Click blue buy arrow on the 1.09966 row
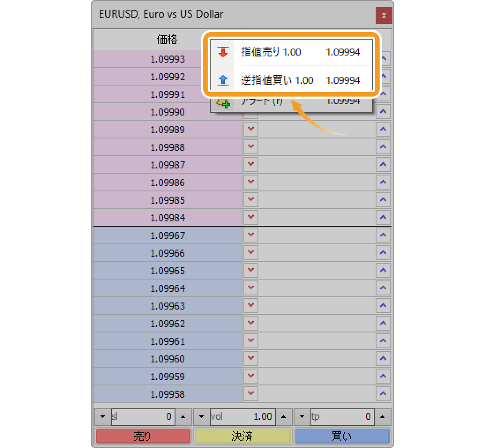This screenshot has width=485, height=448. tap(383, 253)
